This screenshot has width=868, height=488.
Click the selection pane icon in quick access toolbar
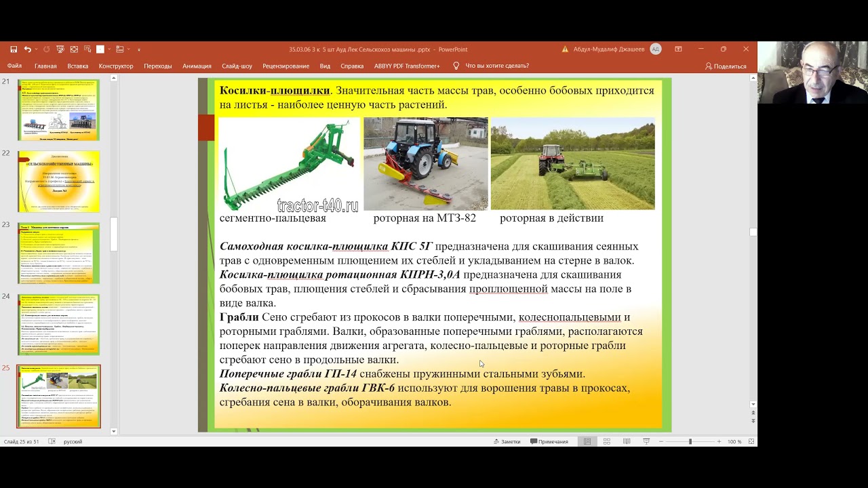tap(87, 49)
